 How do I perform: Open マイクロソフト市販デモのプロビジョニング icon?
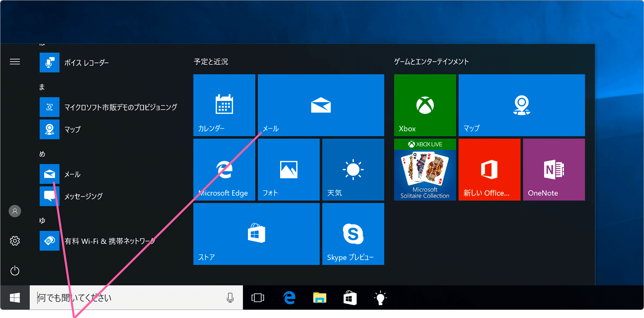pos(50,107)
